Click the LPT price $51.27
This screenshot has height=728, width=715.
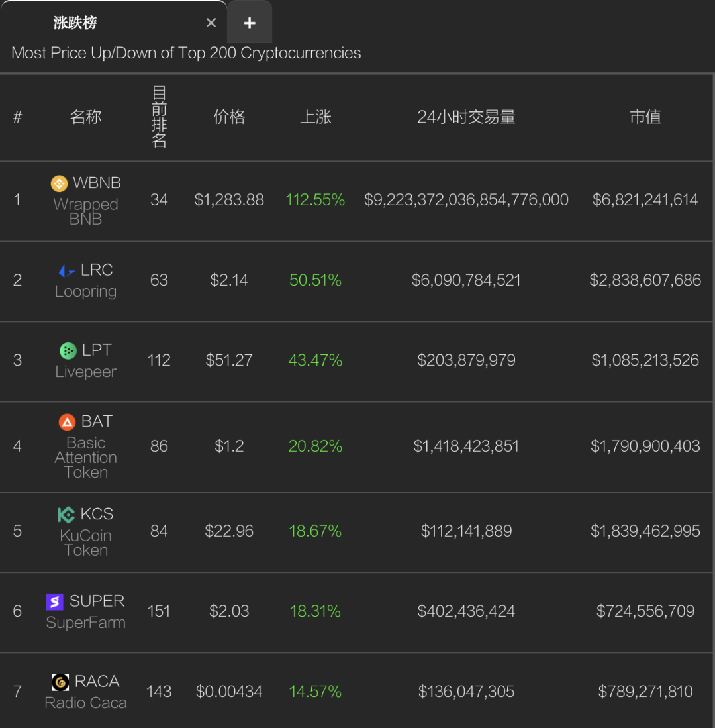(229, 361)
